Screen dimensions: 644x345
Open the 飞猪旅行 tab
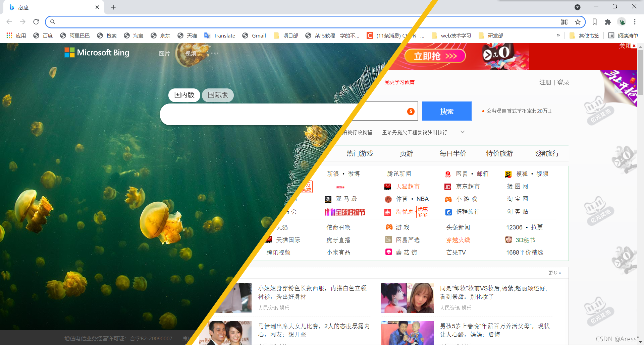546,153
